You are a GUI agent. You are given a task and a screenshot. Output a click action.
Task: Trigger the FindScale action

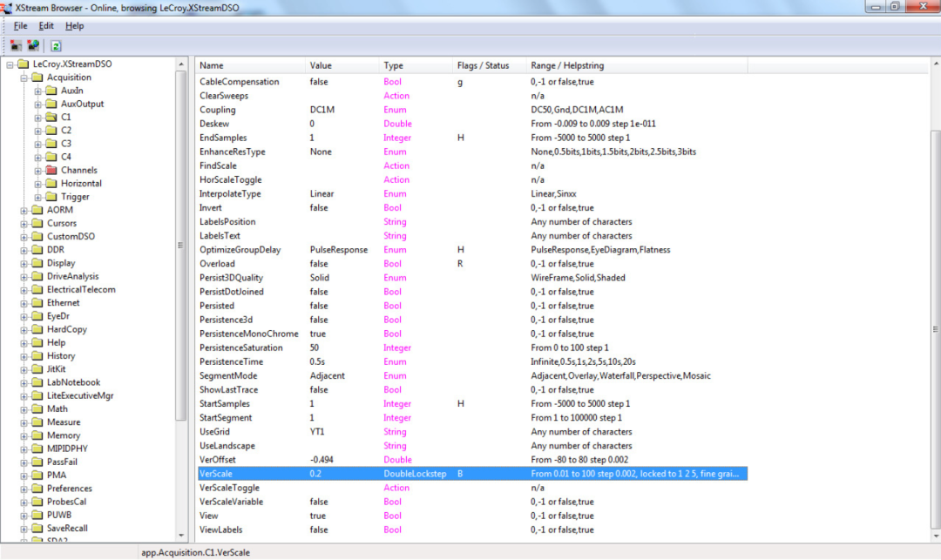tap(220, 165)
